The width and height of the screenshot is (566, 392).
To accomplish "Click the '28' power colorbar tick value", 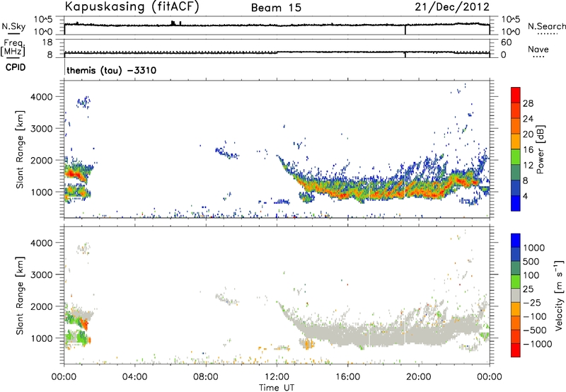I will tap(528, 103).
